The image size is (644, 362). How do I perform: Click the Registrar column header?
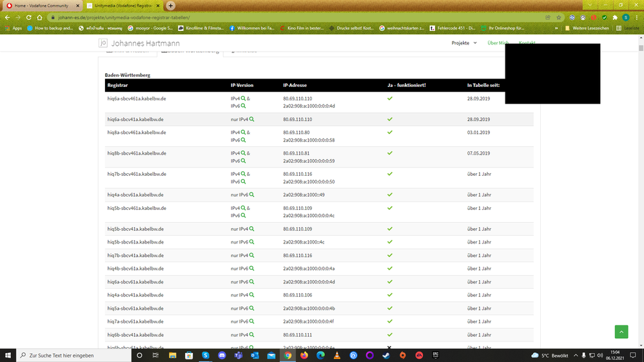(117, 86)
